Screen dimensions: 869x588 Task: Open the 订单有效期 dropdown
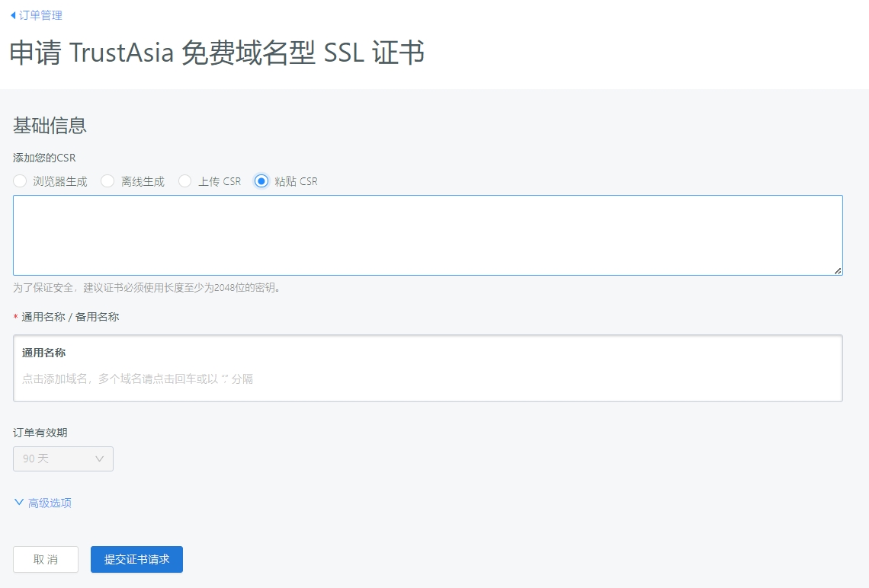63,459
